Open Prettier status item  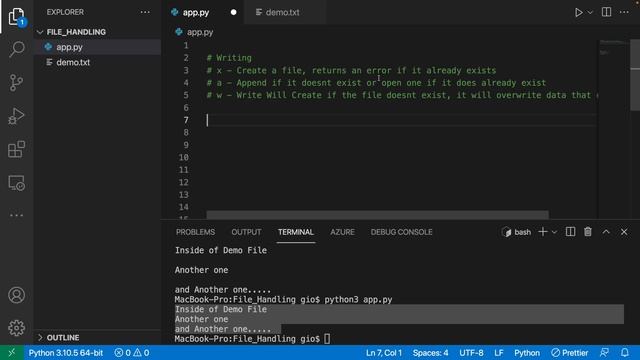[x=570, y=353]
